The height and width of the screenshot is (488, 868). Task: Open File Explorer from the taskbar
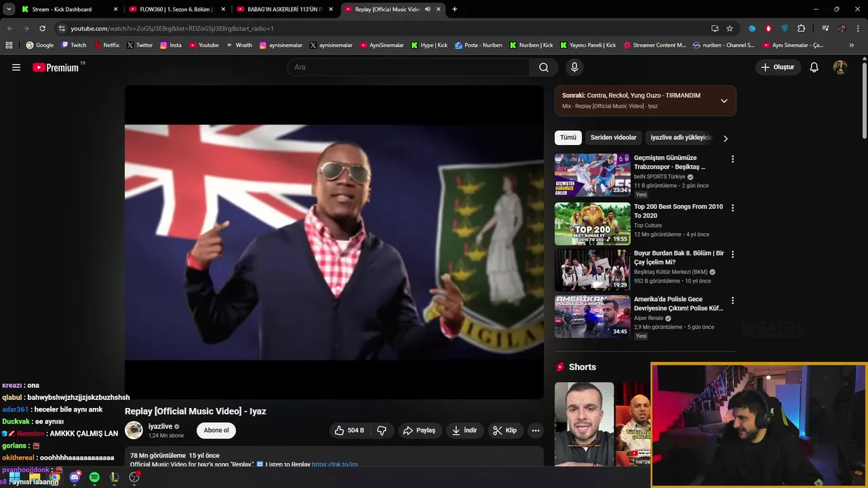point(35,477)
